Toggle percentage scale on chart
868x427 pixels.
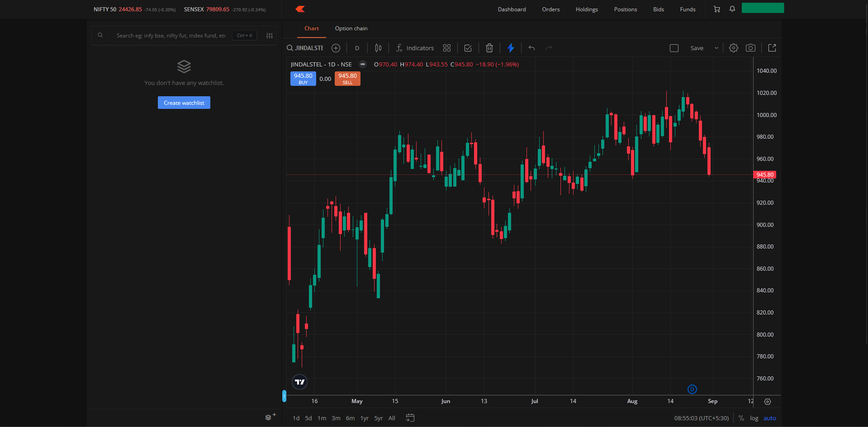point(741,418)
